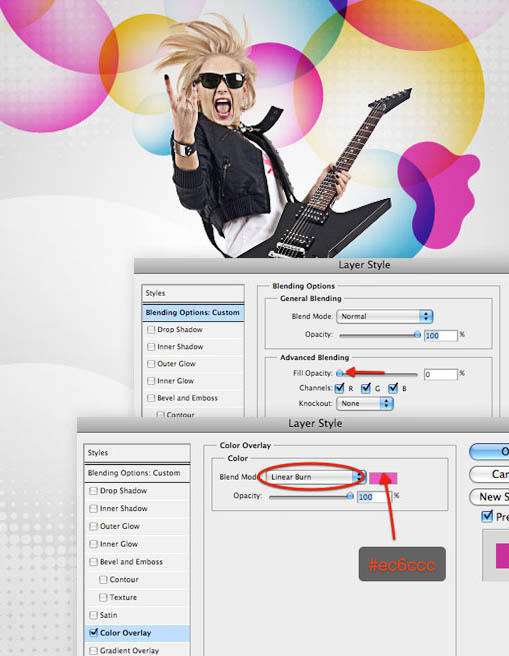Enable Satin effect checkbox
509x656 pixels.
click(93, 615)
